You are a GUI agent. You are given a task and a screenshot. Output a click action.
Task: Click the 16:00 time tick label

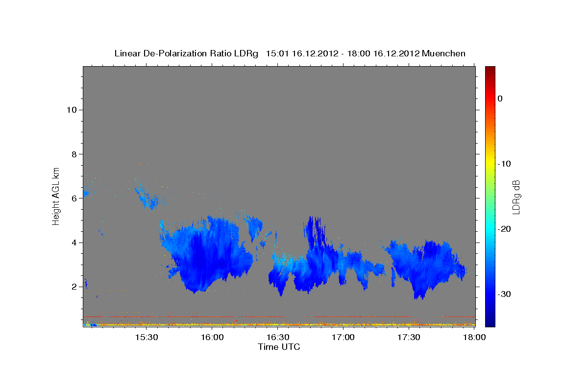[x=212, y=338]
